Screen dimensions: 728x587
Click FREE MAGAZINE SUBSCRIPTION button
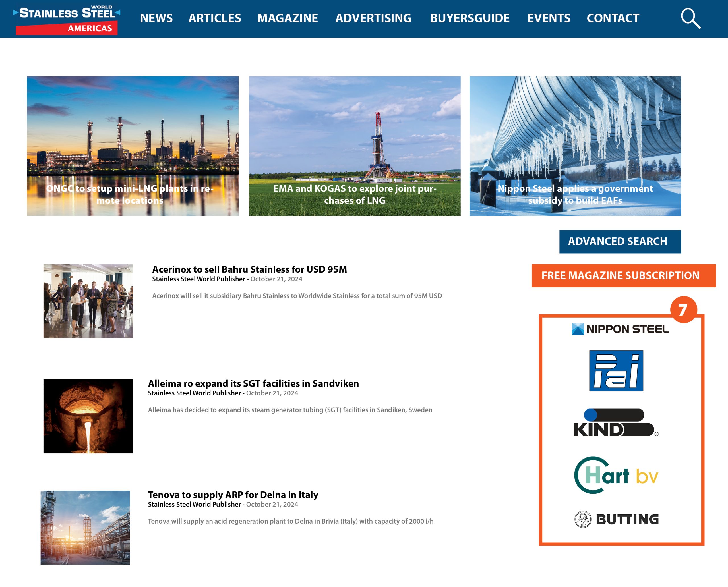(x=623, y=275)
